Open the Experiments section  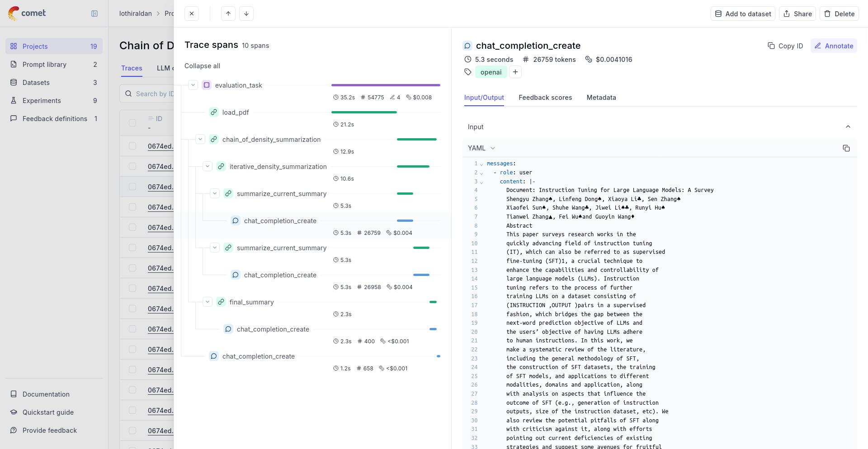(42, 100)
